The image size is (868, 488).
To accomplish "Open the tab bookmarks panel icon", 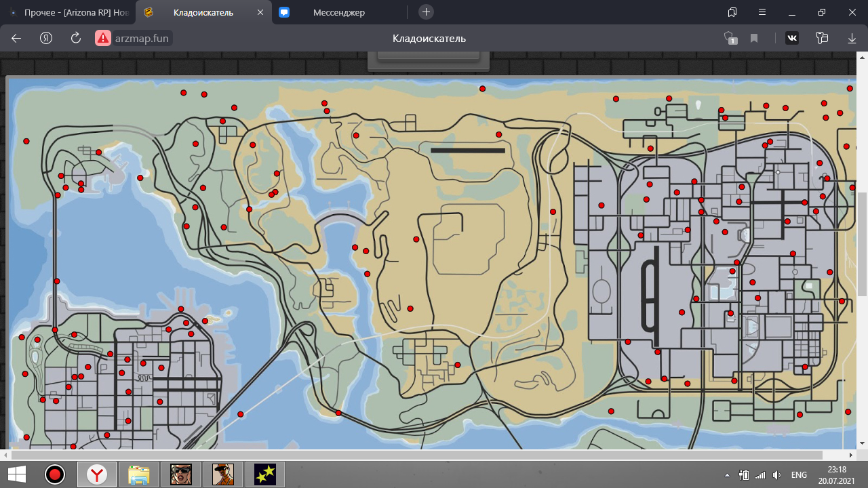I will coord(732,12).
